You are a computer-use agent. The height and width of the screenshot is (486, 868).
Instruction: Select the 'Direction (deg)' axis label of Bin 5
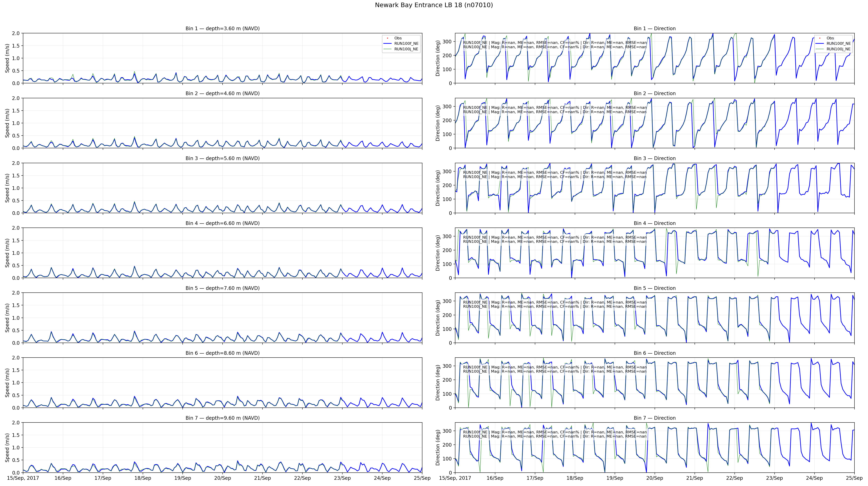tap(438, 318)
